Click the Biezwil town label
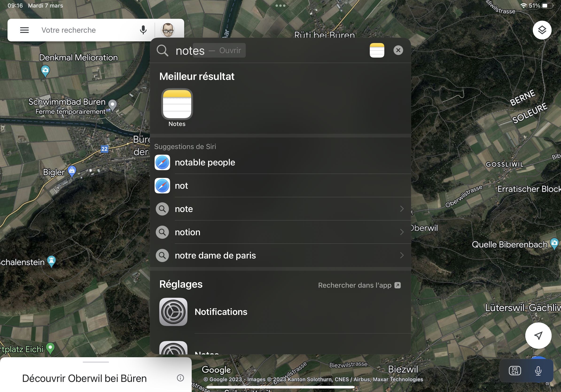Viewport: 561px width, 392px height. 403,369
